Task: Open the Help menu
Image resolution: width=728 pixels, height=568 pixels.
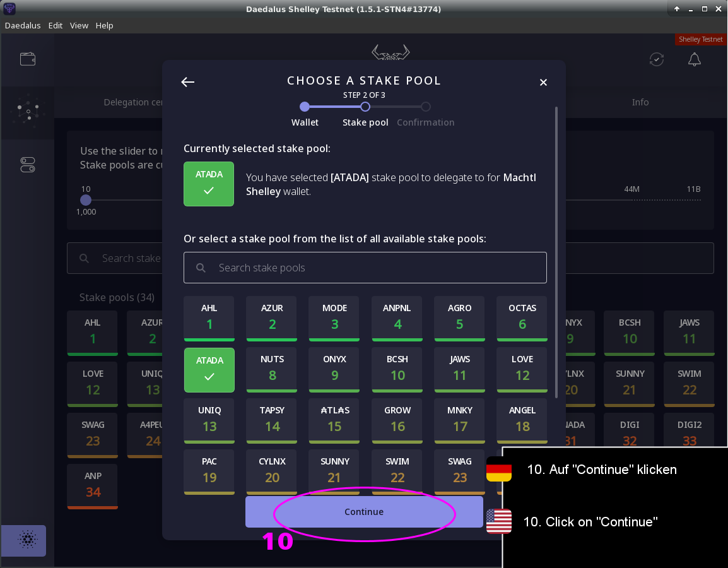Action: (x=105, y=25)
